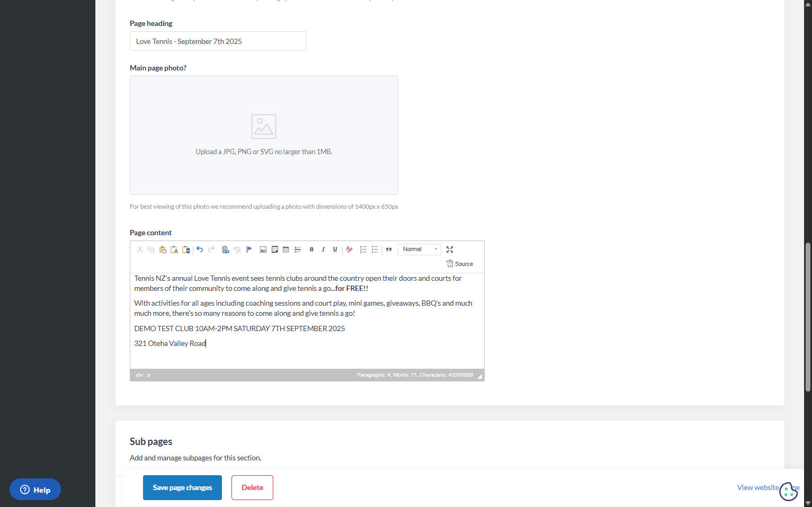The image size is (812, 507).
Task: Click the editor resize handle
Action: click(x=480, y=377)
